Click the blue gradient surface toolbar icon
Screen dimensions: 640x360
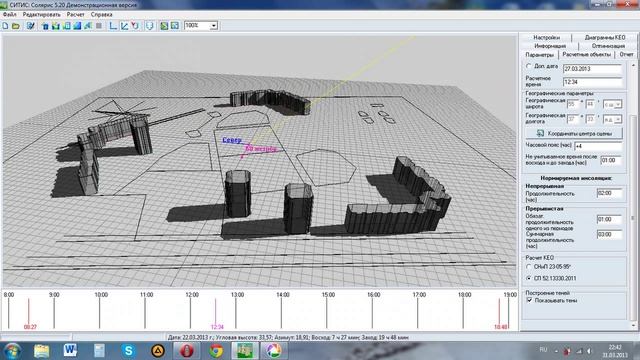tap(77, 26)
